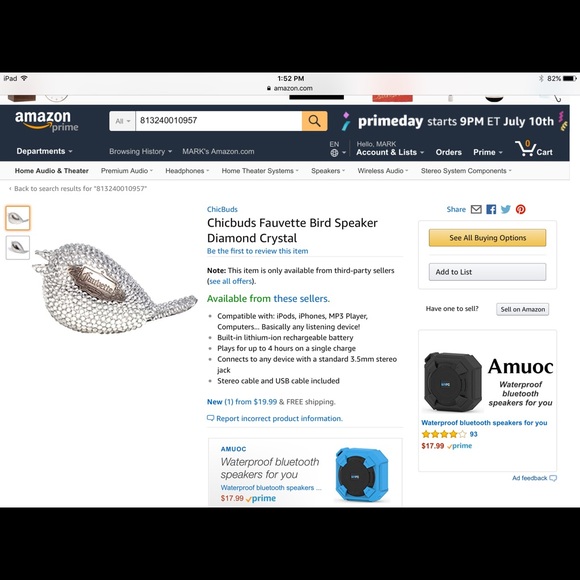580x580 pixels.
Task: Open the Speakers category menu
Action: click(328, 171)
